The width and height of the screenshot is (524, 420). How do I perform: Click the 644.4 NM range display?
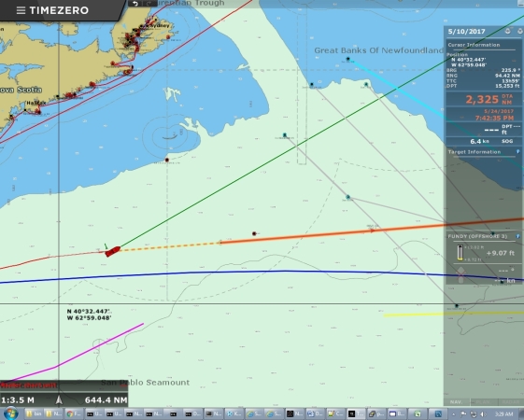click(x=106, y=400)
